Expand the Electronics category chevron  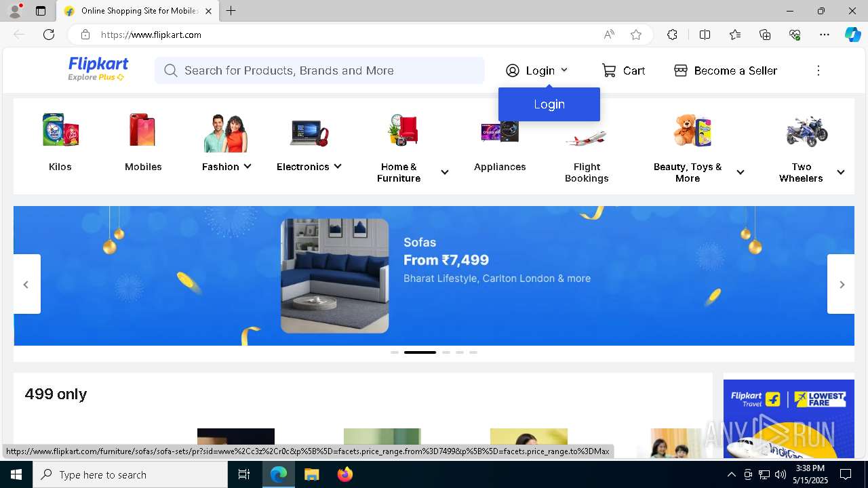pos(338,166)
